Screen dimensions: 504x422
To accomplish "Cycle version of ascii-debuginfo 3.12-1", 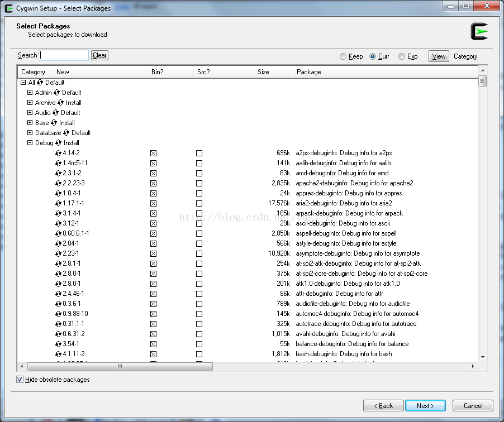I will [x=58, y=223].
